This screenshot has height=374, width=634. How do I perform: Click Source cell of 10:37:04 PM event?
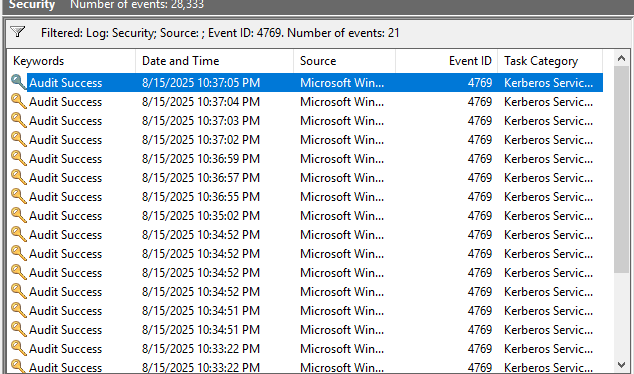342,102
